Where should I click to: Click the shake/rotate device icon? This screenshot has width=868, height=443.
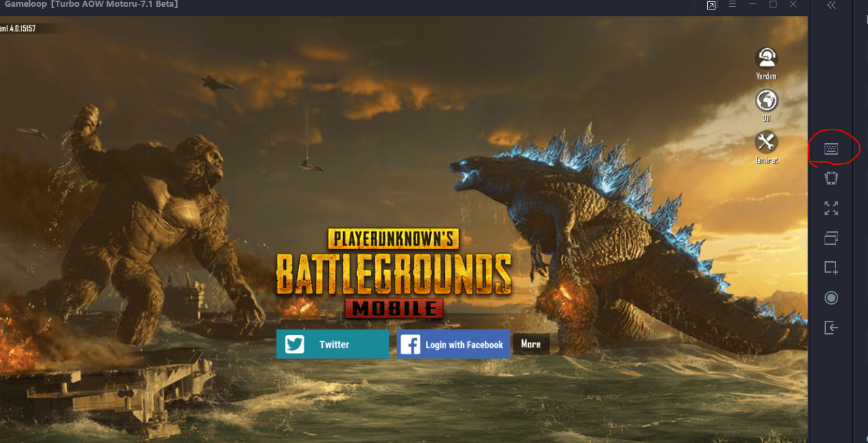[831, 178]
